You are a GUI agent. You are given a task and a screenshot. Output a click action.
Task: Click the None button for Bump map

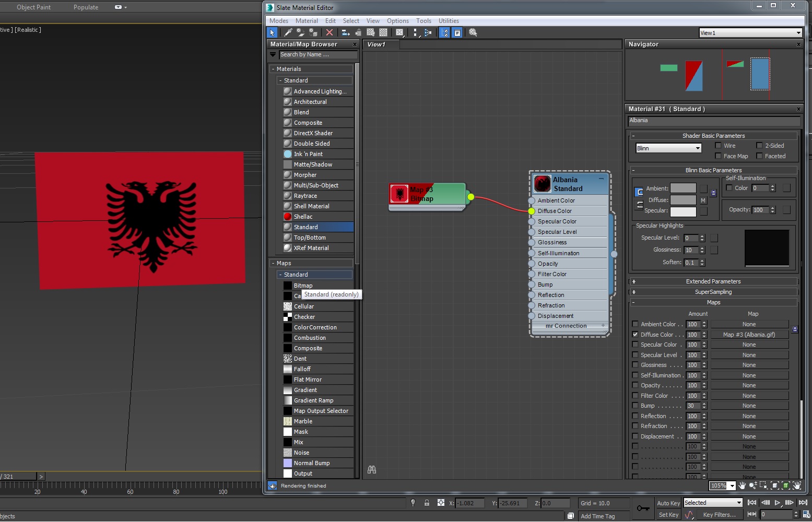tap(749, 406)
